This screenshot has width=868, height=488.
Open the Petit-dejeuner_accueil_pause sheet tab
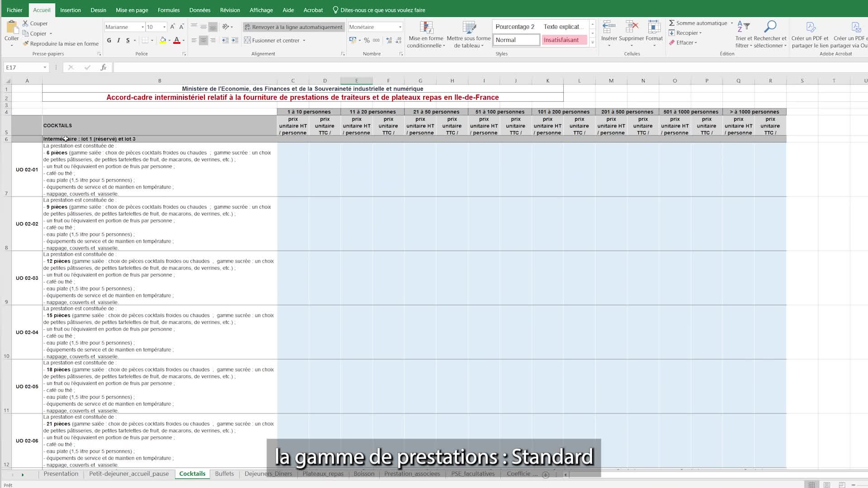tap(129, 474)
